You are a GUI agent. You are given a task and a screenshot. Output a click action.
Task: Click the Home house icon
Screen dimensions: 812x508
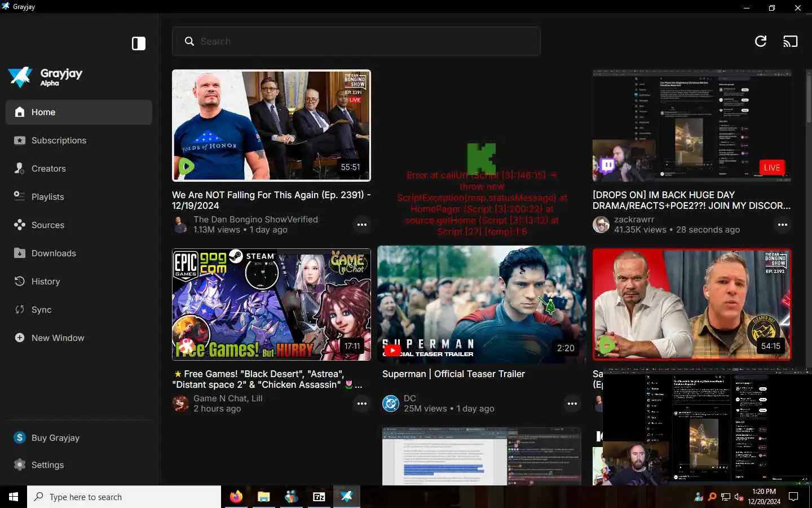pyautogui.click(x=20, y=112)
